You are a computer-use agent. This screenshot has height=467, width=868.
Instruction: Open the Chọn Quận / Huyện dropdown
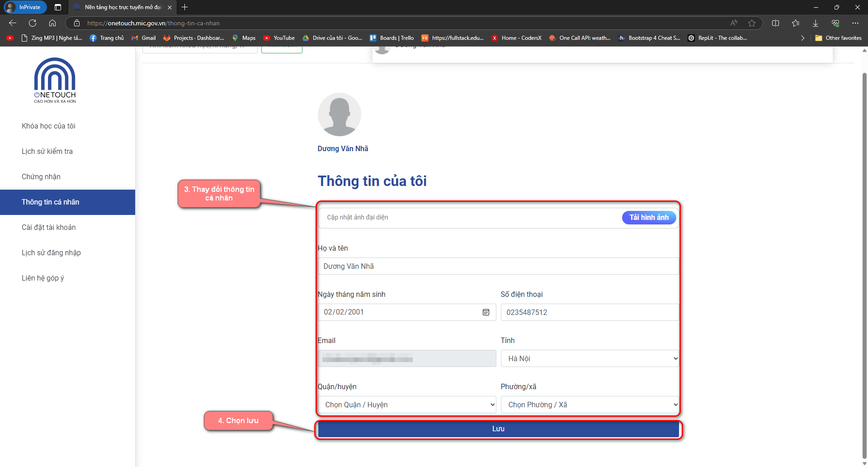point(407,405)
